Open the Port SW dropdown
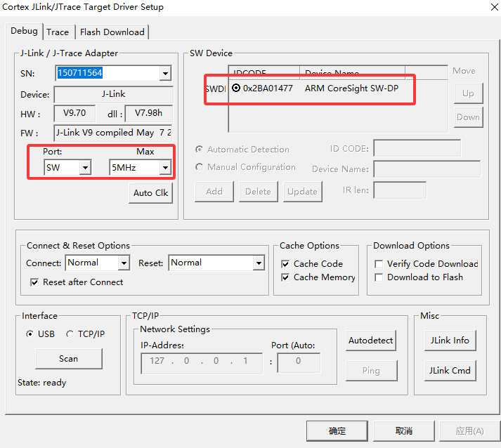This screenshot has width=501, height=448. point(85,167)
